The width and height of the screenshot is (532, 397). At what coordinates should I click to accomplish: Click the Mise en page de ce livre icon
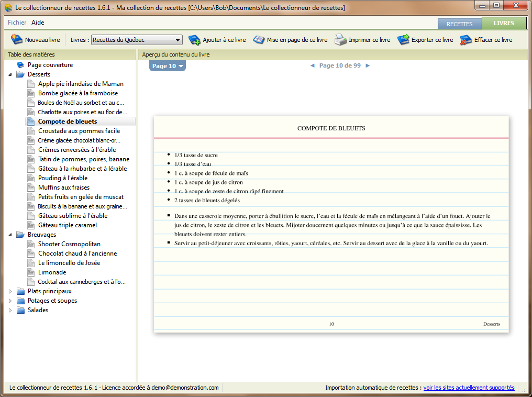[259, 40]
